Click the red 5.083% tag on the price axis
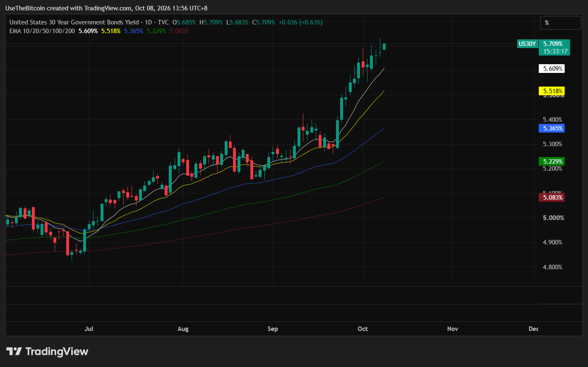Screen dimensions: 588x367 click(x=552, y=198)
